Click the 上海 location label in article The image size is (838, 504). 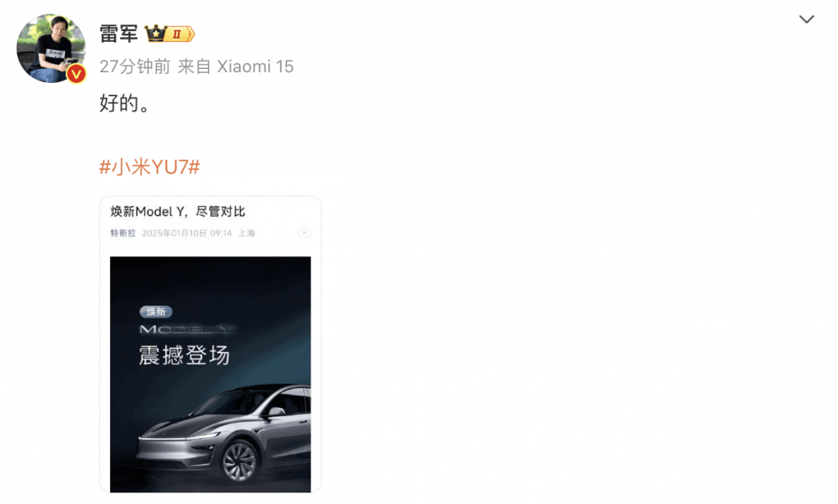coord(247,233)
